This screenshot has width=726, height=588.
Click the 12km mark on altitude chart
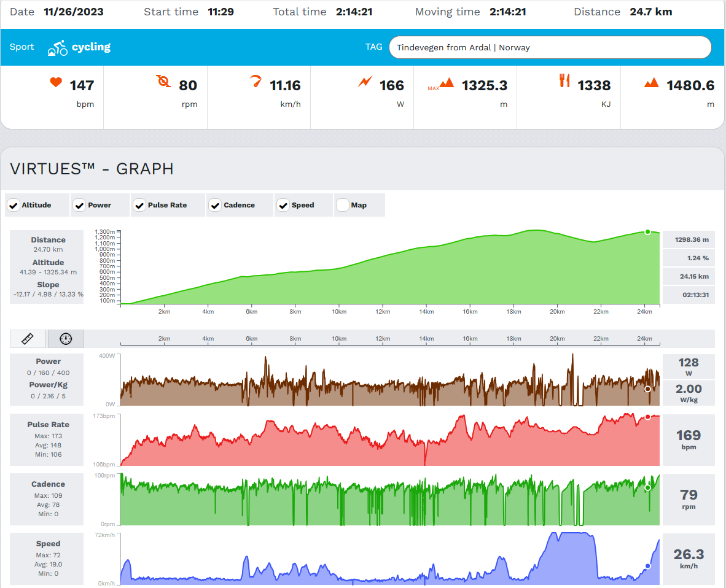tap(383, 311)
